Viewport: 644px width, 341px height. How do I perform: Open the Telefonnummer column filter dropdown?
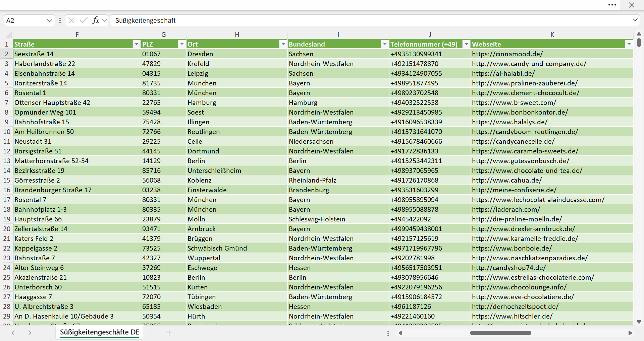pos(466,44)
